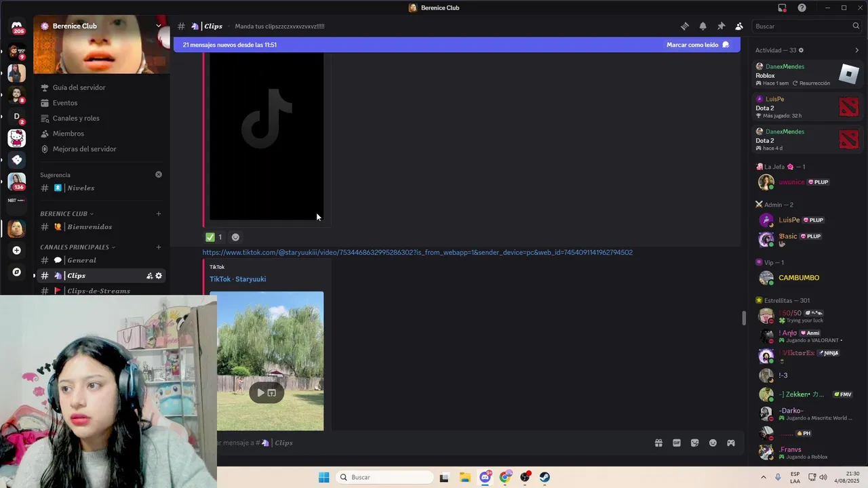Open the tiktok.com staryuukiii video link
Viewport: 868px width, 488px height.
(417, 252)
